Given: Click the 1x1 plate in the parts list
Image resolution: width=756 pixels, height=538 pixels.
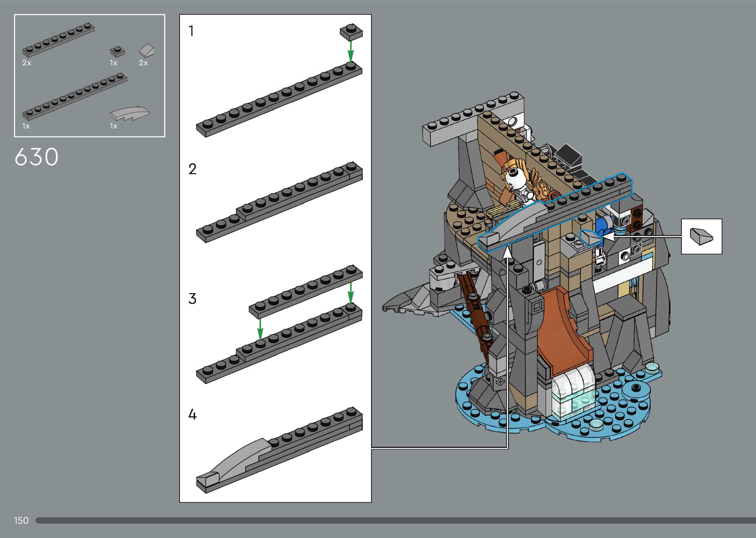Looking at the screenshot, I should click(117, 52).
